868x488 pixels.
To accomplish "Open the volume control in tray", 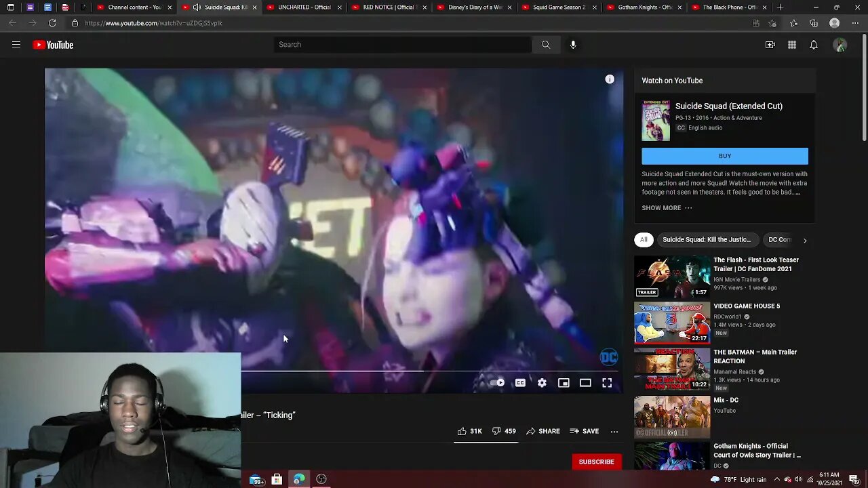I will [798, 480].
